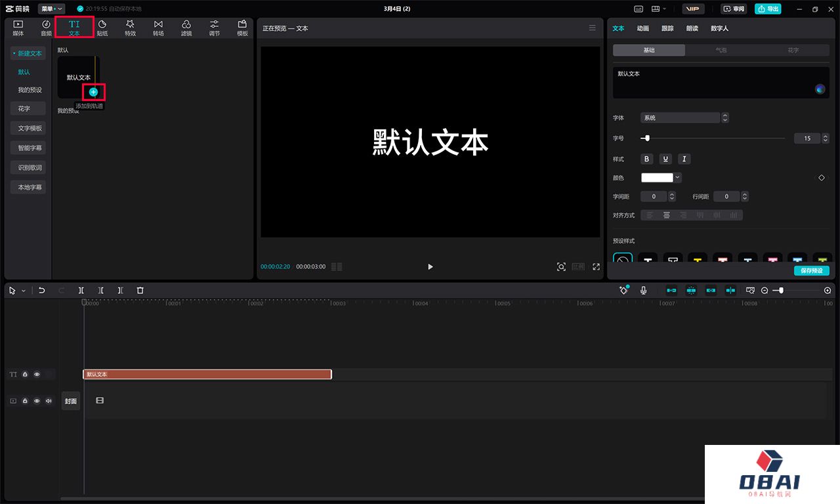
Task: Lock the main video track
Action: point(25,400)
